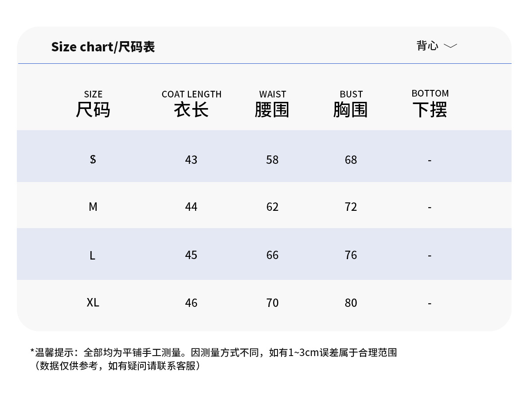Viewport: 532px width, 407px height.
Task: Click the M size row label
Action: pyautogui.click(x=93, y=207)
